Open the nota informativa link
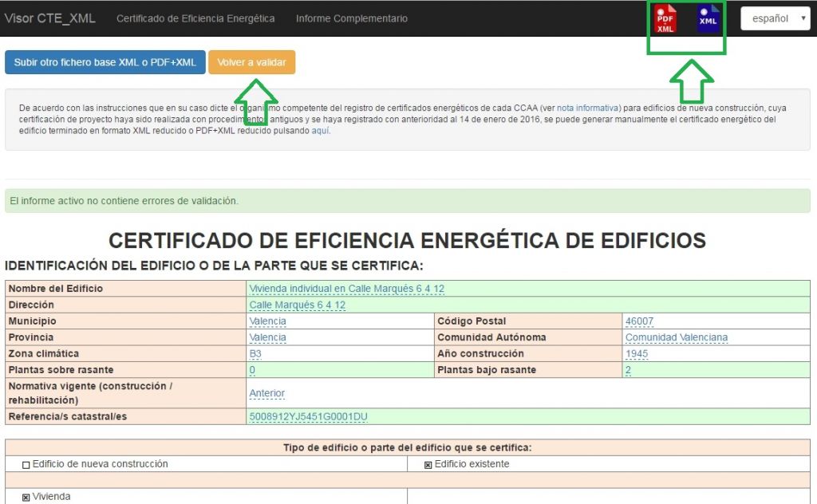 click(588, 108)
